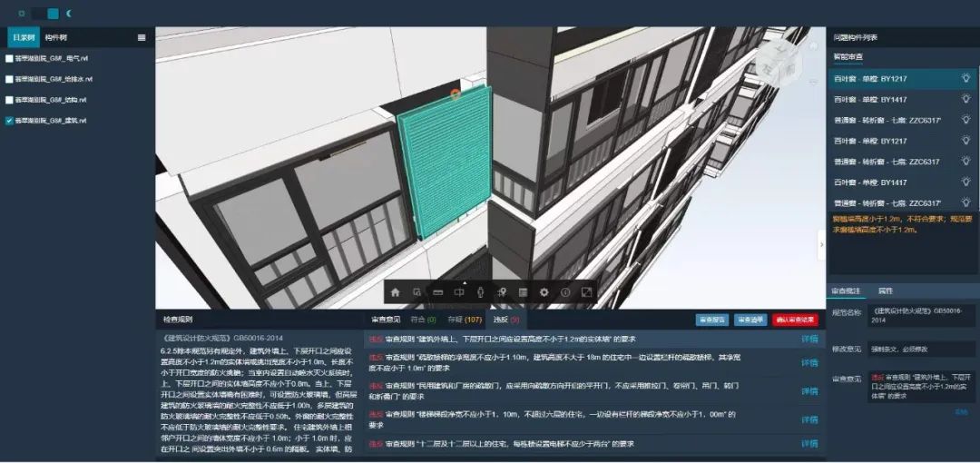This screenshot has width=980, height=463.
Task: Toggle the theme switch between sun and moon
Action: 45,13
